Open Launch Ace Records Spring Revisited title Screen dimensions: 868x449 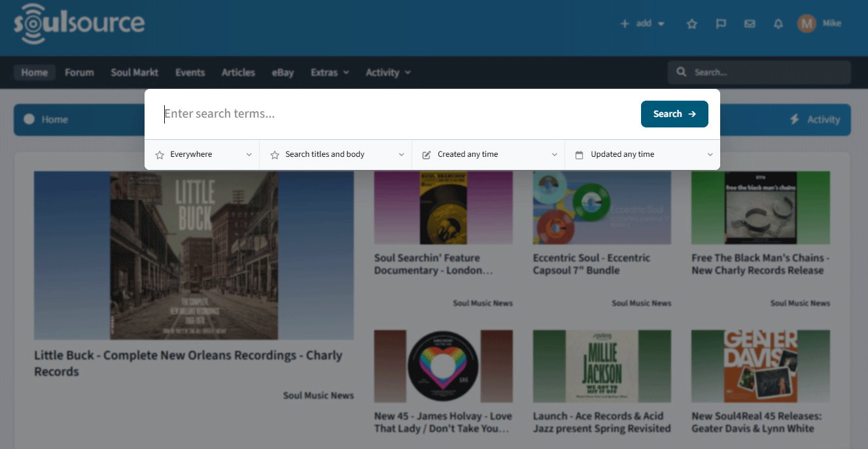602,422
